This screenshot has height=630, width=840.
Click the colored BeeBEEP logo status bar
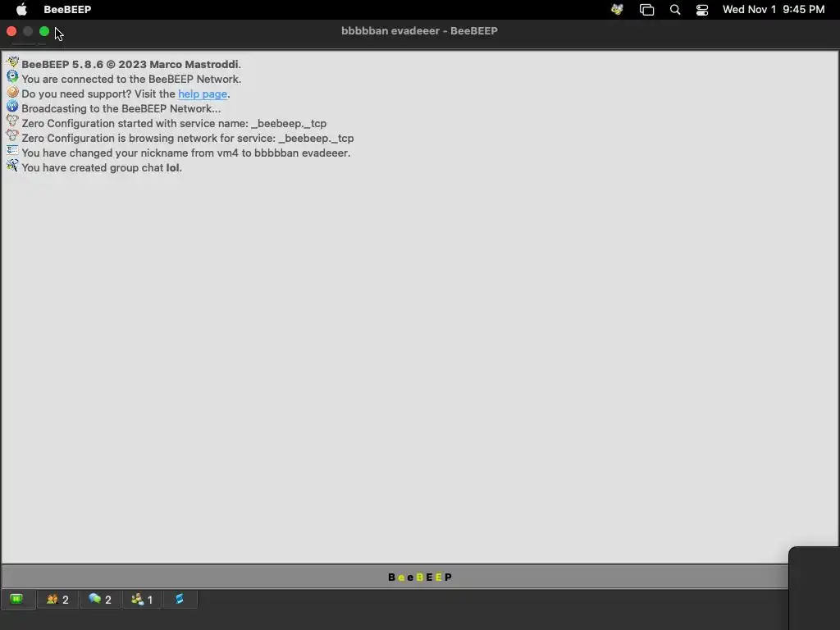[420, 577]
